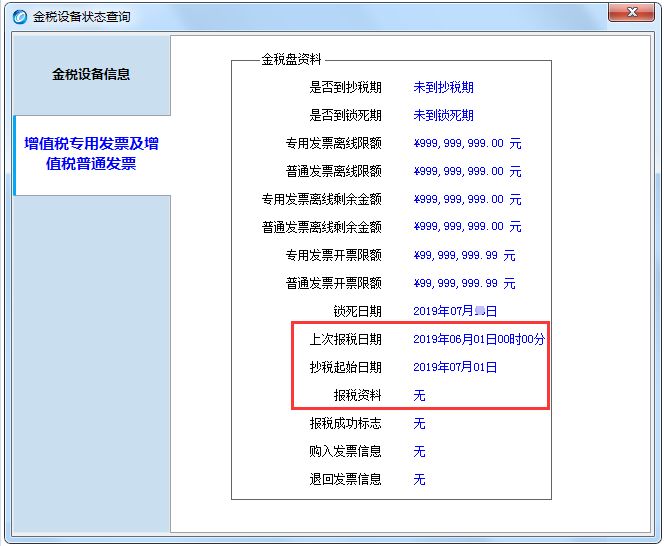Click the 金税设备状态查询 window title
The height and width of the screenshot is (546, 664).
81,17
